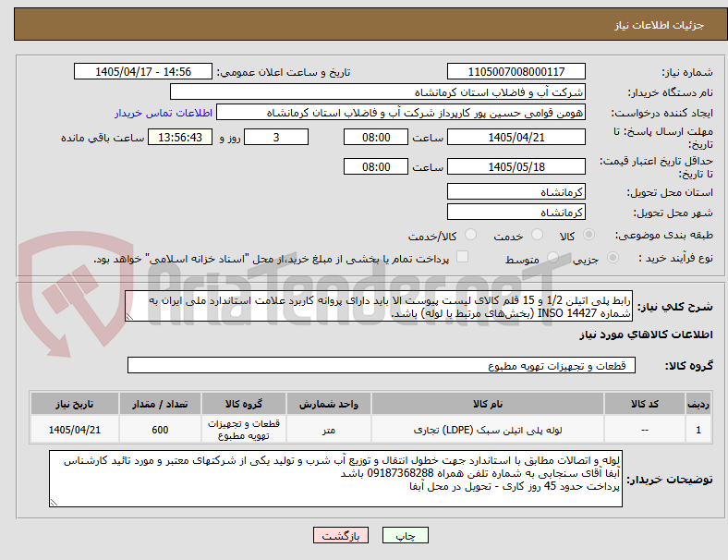This screenshot has width=728, height=560.
Task: Click the need date cell 1405/04/21
Action: (75, 430)
